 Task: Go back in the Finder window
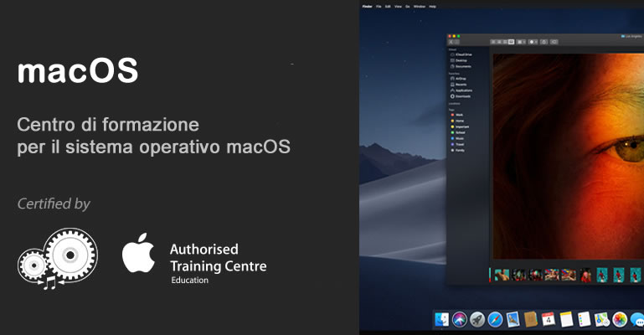coord(451,42)
